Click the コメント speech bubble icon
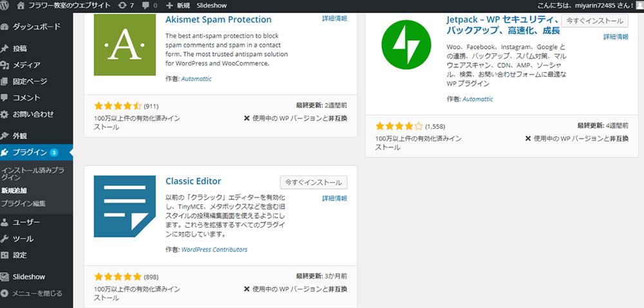The height and width of the screenshot is (308, 644). coord(5,98)
